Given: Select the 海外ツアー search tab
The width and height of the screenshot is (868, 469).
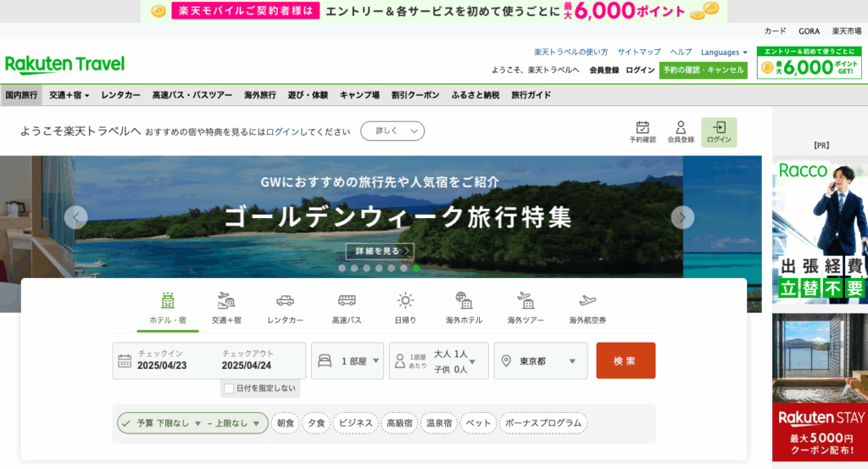Looking at the screenshot, I should click(x=526, y=309).
